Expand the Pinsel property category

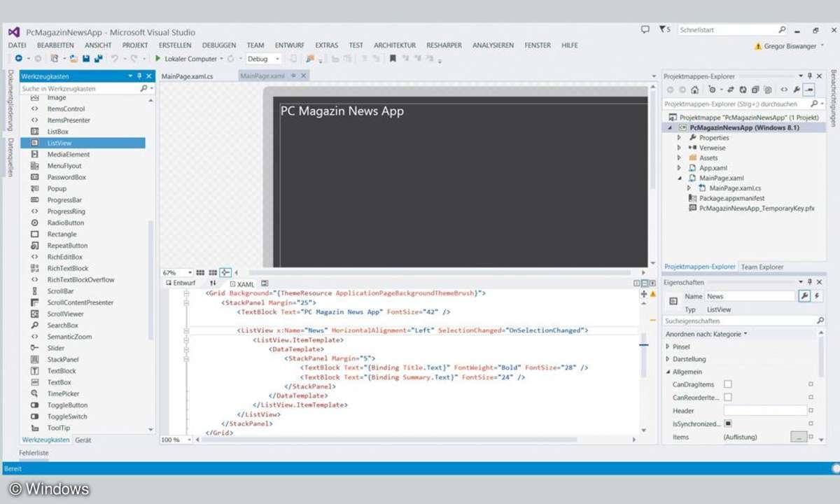(x=668, y=346)
